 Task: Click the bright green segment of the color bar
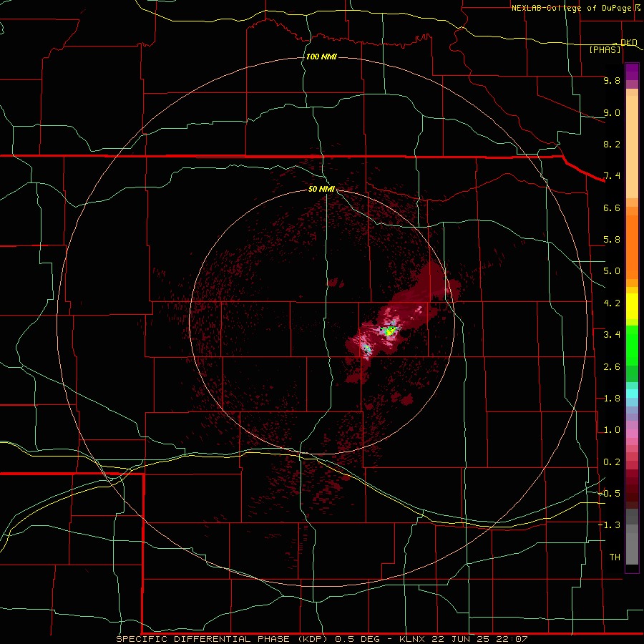point(632,346)
